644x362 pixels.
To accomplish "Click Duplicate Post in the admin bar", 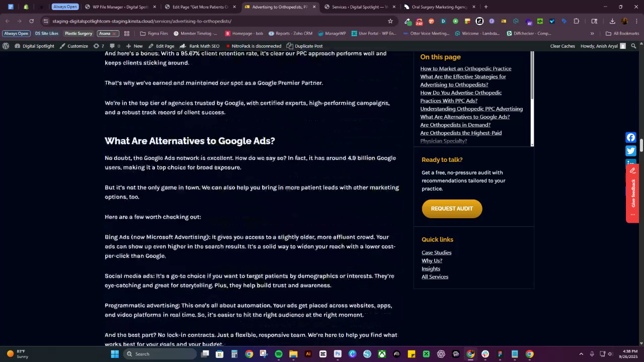I will [304, 46].
